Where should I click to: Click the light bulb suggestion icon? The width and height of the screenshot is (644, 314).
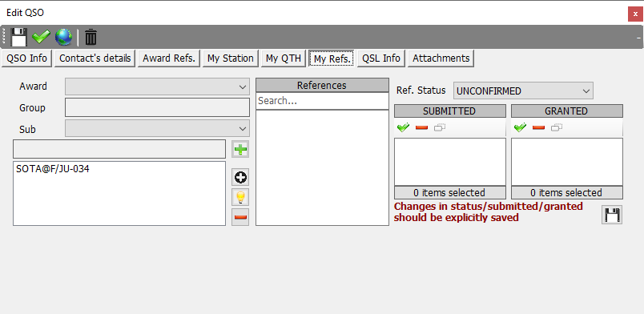click(240, 197)
